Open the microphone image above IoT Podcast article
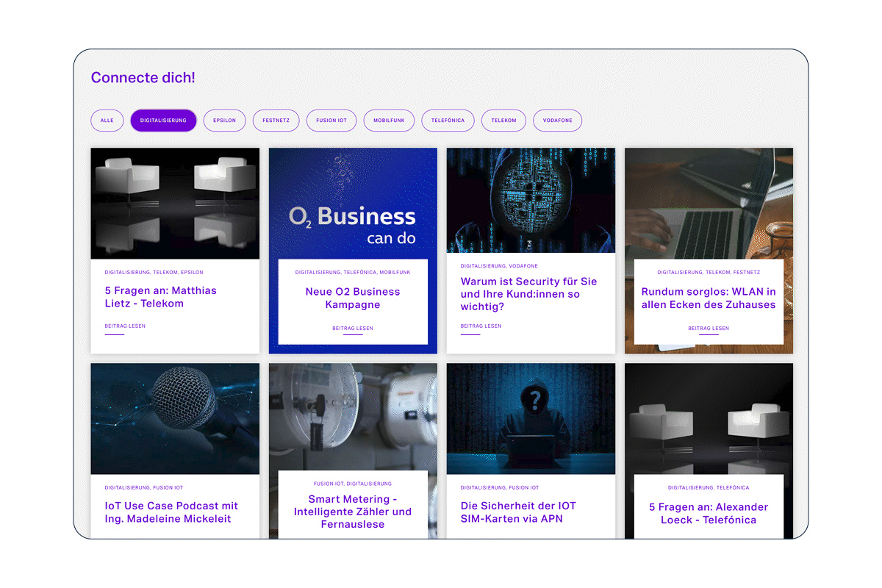This screenshot has height=588, width=882. tap(175, 419)
